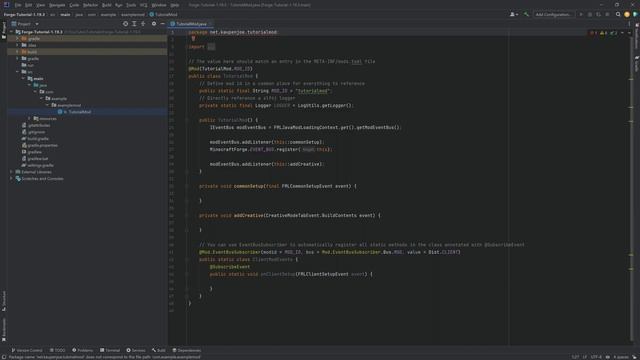Open Version Control tool window

(x=27, y=350)
